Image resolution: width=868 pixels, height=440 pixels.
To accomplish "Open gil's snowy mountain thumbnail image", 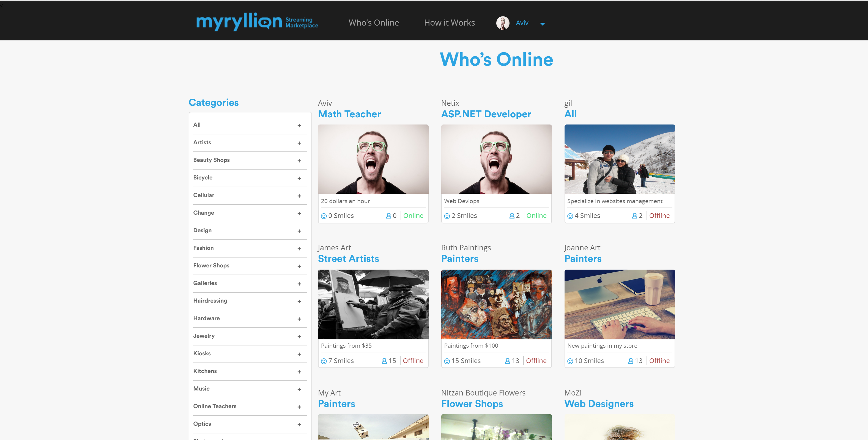I will [619, 159].
